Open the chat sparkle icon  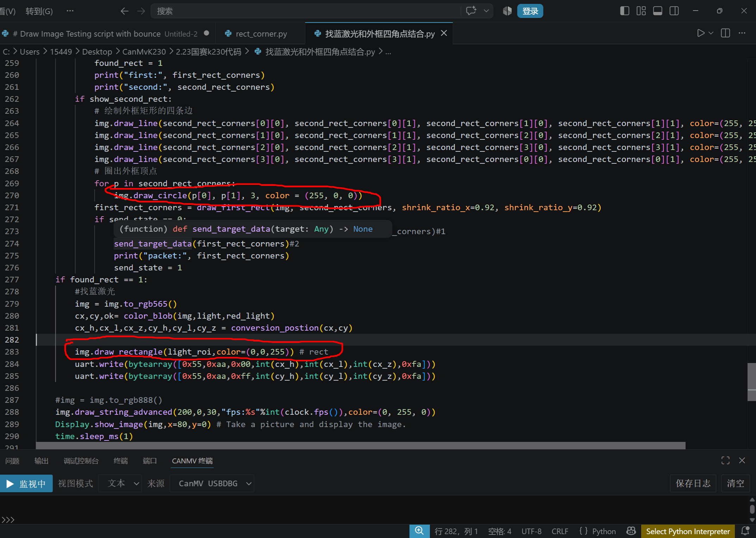(471, 11)
